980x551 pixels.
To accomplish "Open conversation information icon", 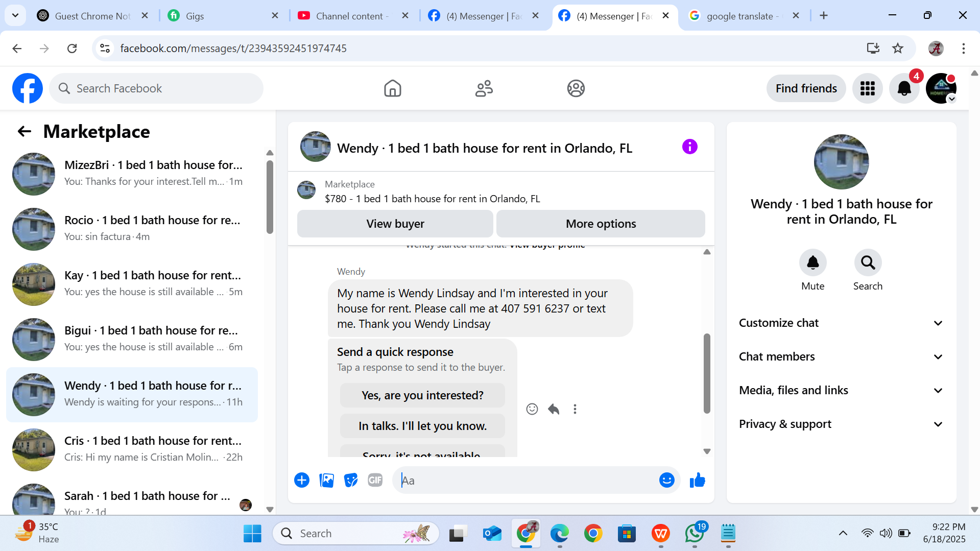I will click(x=689, y=147).
